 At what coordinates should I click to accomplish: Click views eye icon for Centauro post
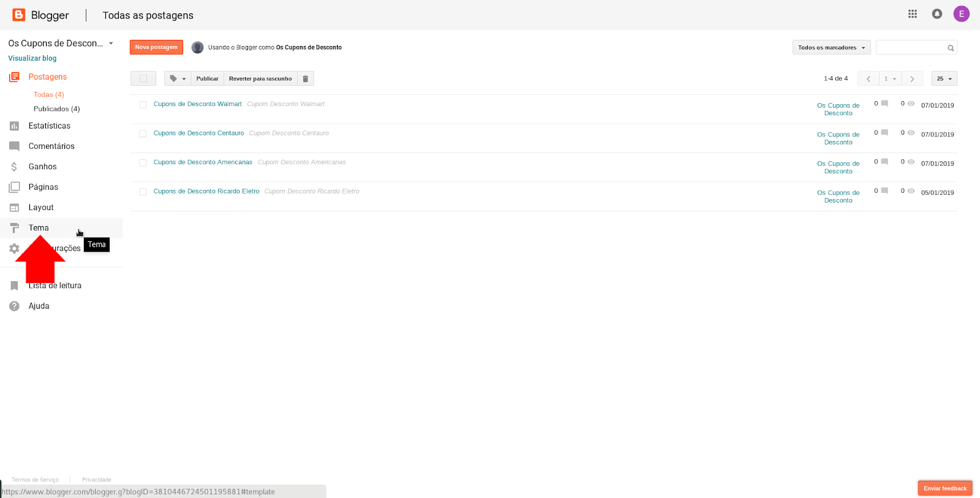911,132
